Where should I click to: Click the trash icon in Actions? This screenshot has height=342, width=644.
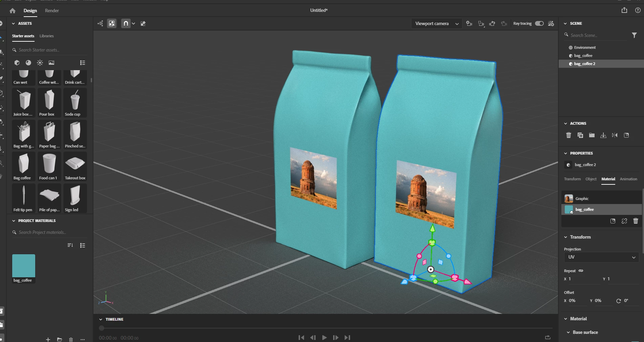pyautogui.click(x=569, y=135)
